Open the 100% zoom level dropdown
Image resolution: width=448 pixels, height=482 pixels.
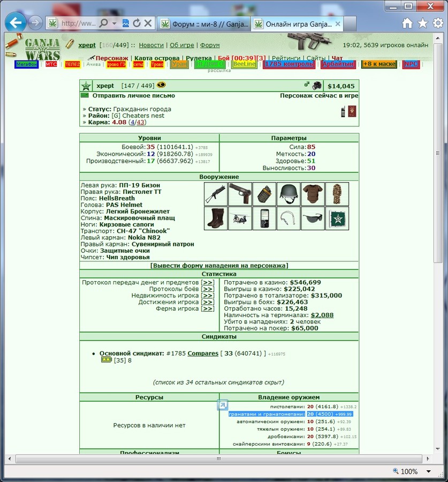428,471
